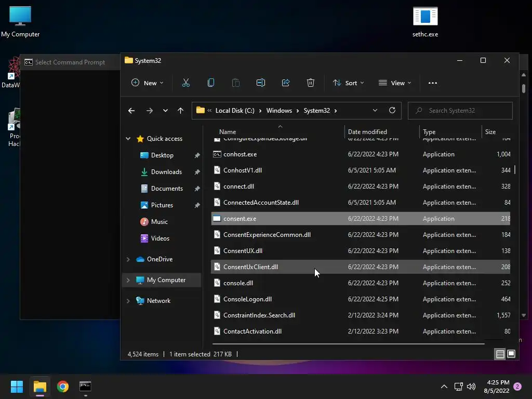Expand the address bar history dropdown
The height and width of the screenshot is (399, 532).
point(375,110)
